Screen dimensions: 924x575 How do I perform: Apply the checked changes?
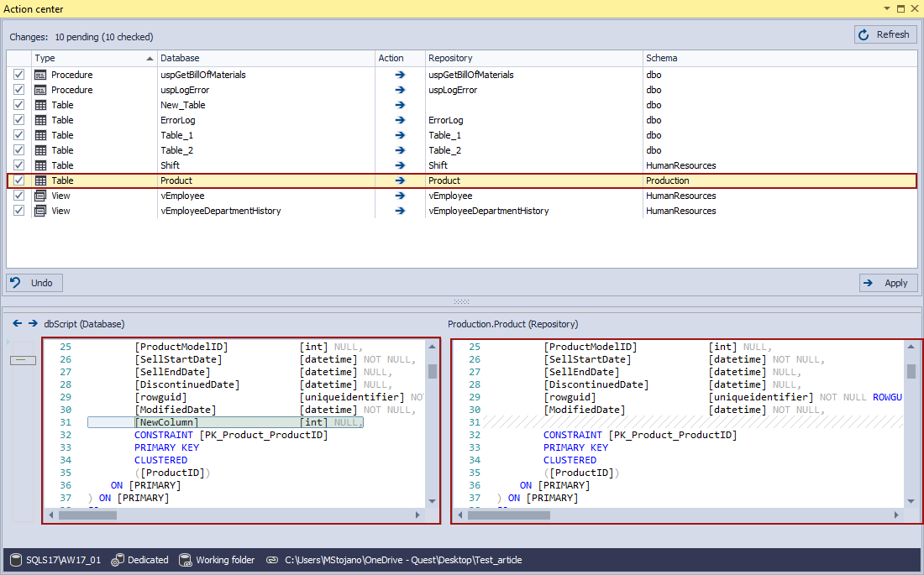[x=888, y=283]
